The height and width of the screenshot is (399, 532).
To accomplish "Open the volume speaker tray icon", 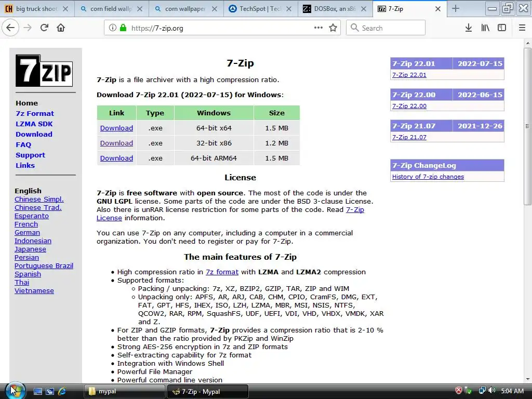I will click(x=492, y=391).
